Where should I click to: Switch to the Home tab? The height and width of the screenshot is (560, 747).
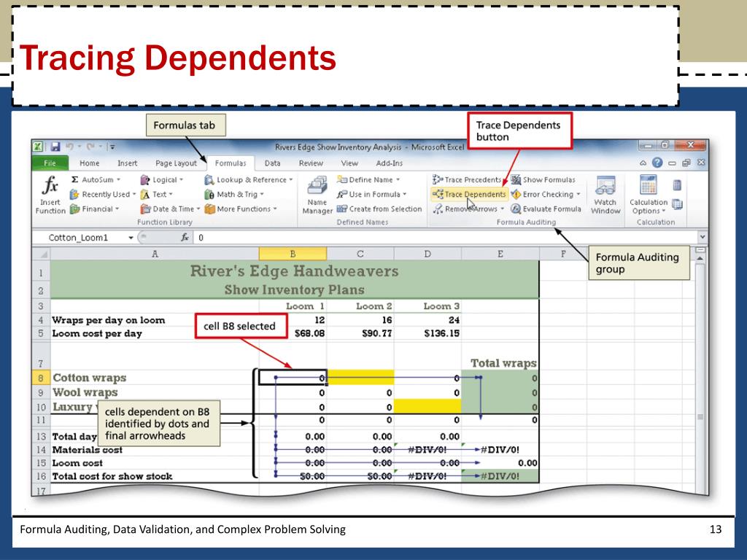tap(90, 163)
